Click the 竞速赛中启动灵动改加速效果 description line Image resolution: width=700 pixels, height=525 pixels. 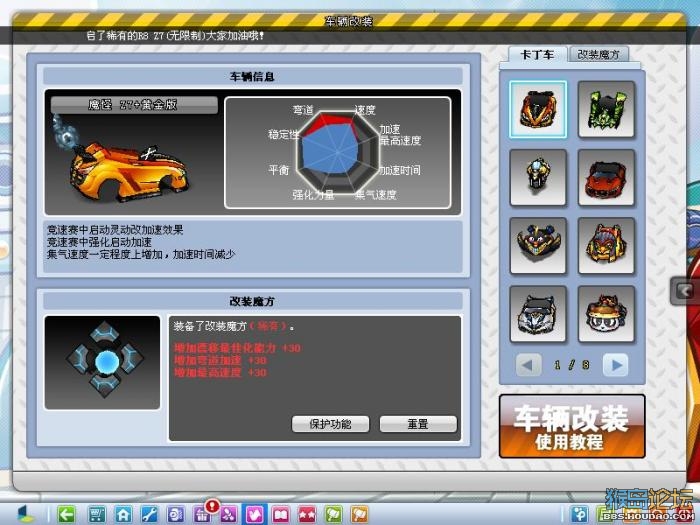point(115,230)
